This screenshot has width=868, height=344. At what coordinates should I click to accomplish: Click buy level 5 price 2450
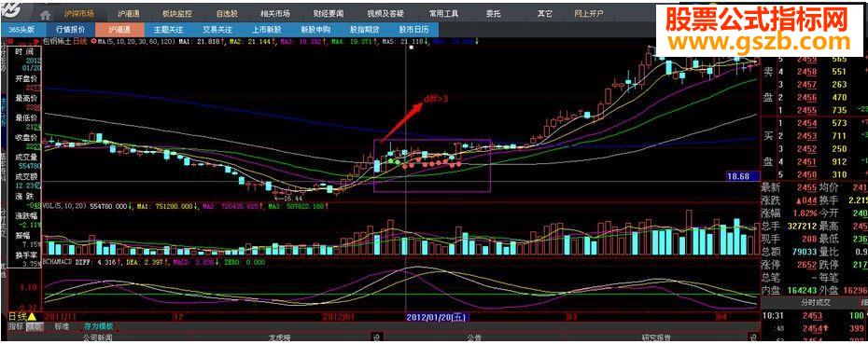pos(806,174)
